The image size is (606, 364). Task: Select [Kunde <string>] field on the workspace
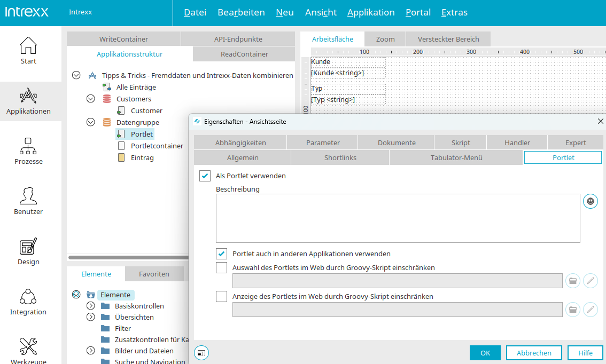click(x=348, y=73)
